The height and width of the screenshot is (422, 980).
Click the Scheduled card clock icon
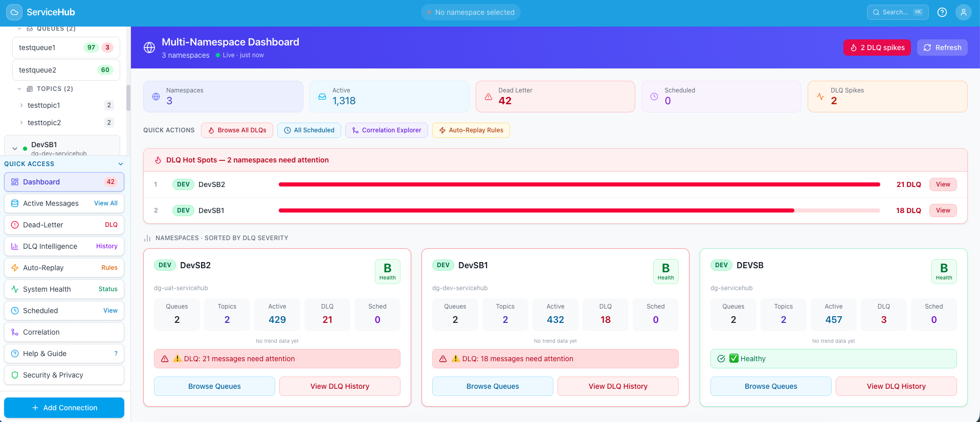pyautogui.click(x=654, y=97)
